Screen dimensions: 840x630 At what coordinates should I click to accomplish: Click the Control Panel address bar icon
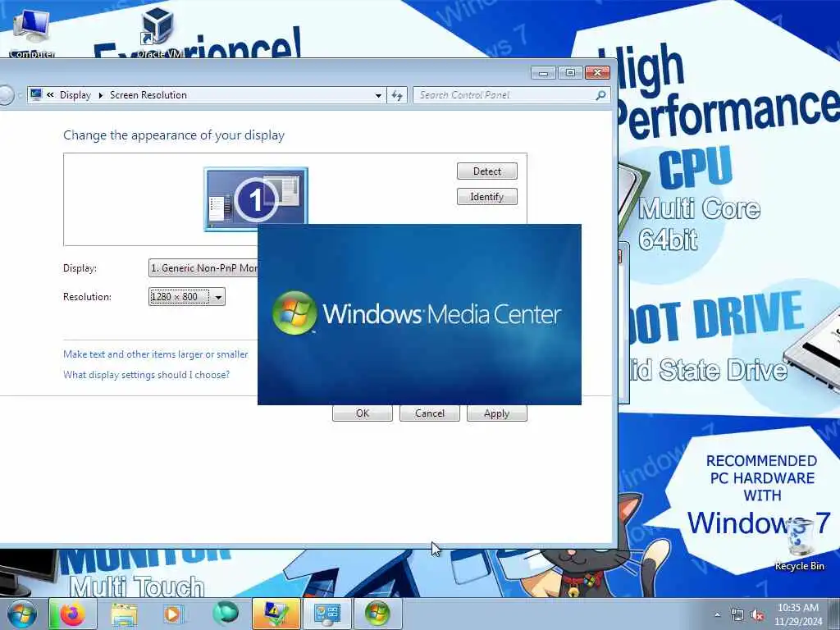[36, 95]
